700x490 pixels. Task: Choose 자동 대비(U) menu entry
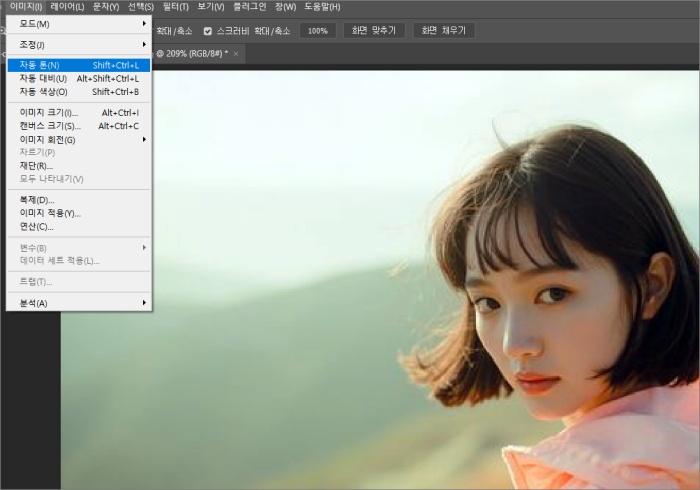pyautogui.click(x=79, y=79)
